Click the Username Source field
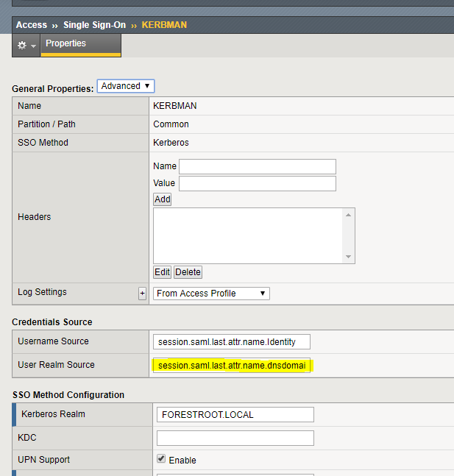The width and height of the screenshot is (454, 476). coord(232,342)
